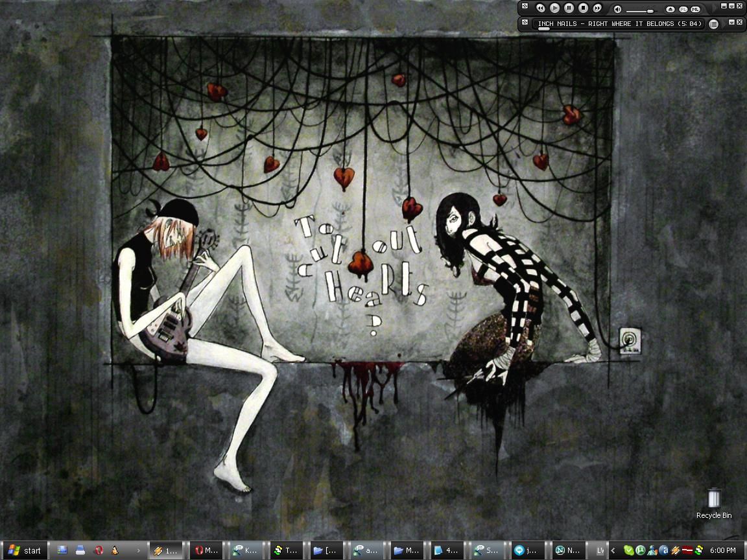Image resolution: width=747 pixels, height=560 pixels.
Task: Open the Recycle Bin icon
Action: (x=714, y=504)
